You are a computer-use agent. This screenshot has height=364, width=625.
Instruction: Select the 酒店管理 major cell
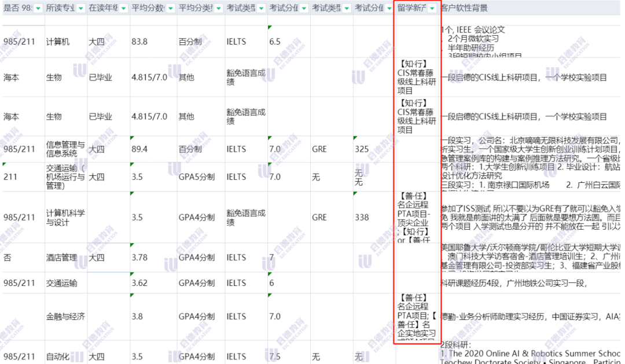(x=66, y=258)
